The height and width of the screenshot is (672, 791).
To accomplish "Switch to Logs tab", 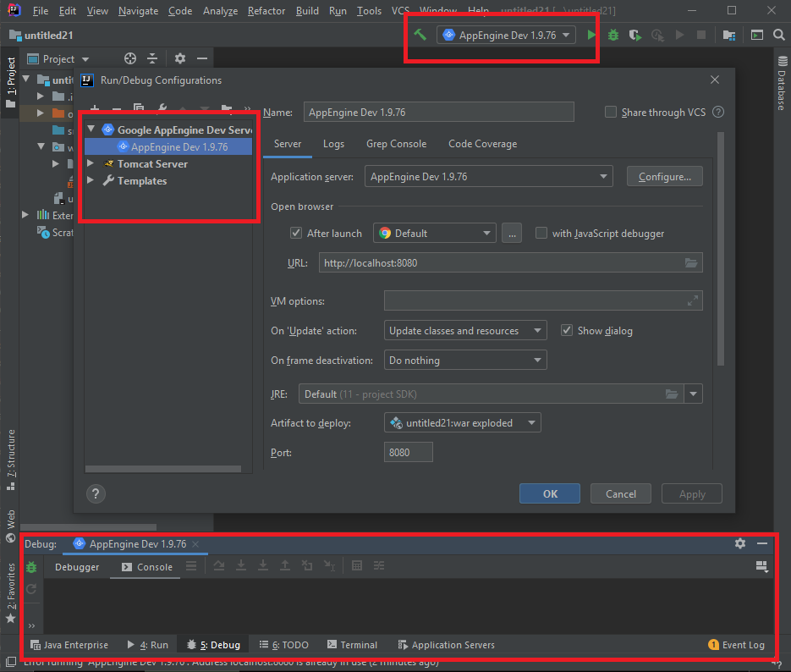I will click(333, 144).
